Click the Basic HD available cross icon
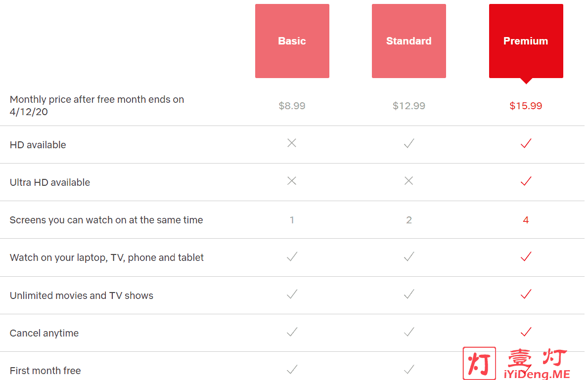Viewport: 588px width, 380px height. click(292, 143)
